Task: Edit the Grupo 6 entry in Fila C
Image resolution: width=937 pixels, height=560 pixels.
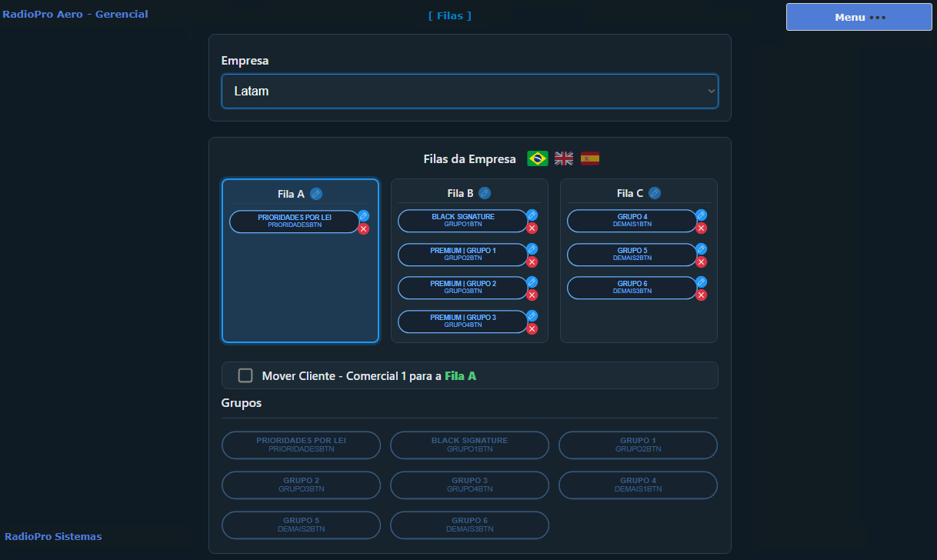Action: point(701,282)
